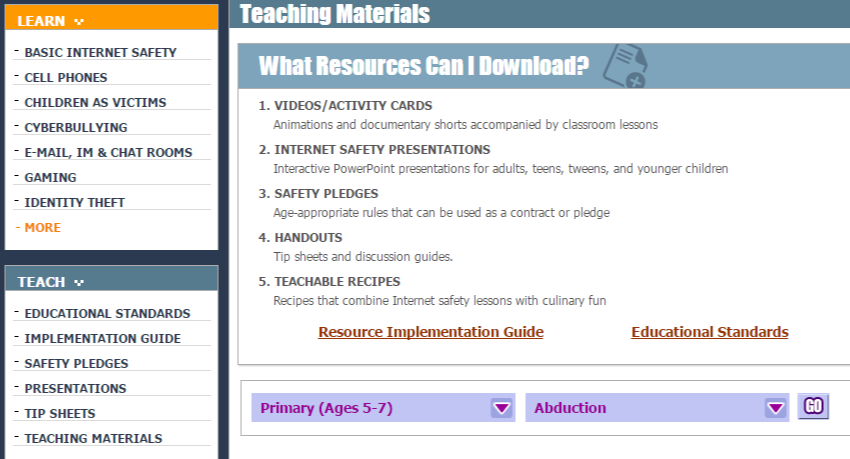This screenshot has height=459, width=850.
Task: Click the underlined Educational Standards link
Action: (710, 332)
